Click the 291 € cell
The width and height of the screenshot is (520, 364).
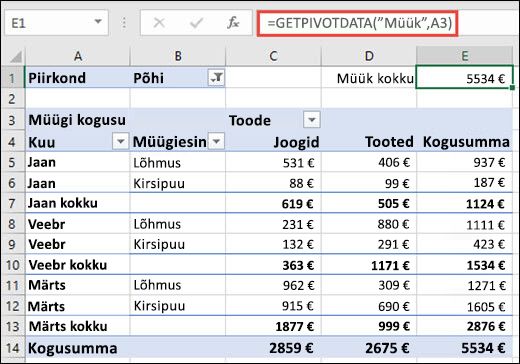coord(369,244)
